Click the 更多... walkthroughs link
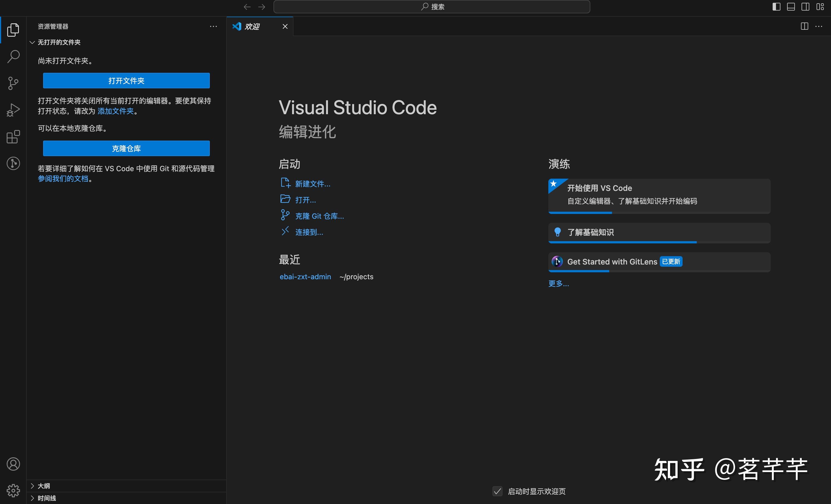 (x=559, y=283)
